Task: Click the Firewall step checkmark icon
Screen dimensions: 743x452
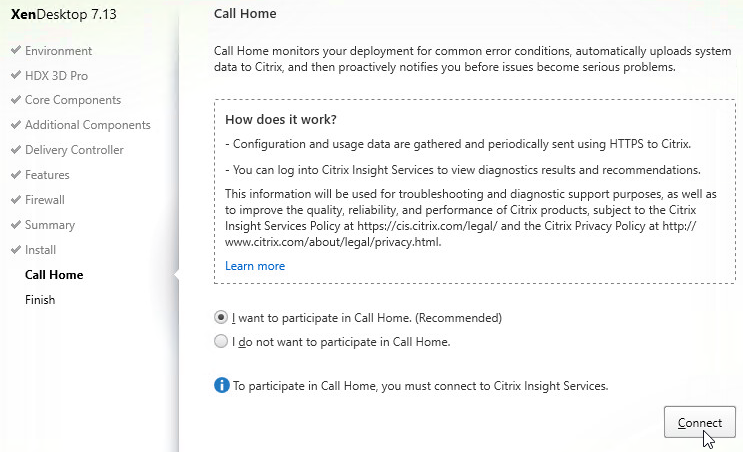Action: click(16, 199)
